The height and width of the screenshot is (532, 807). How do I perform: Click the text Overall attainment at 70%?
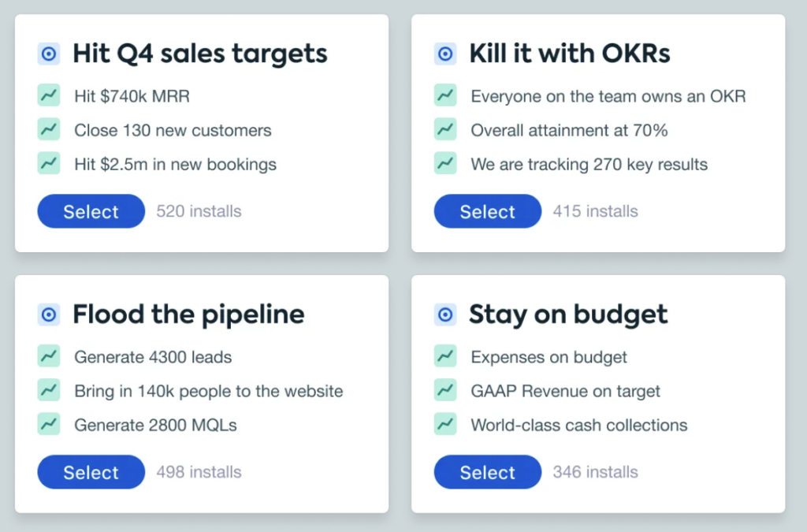click(569, 130)
